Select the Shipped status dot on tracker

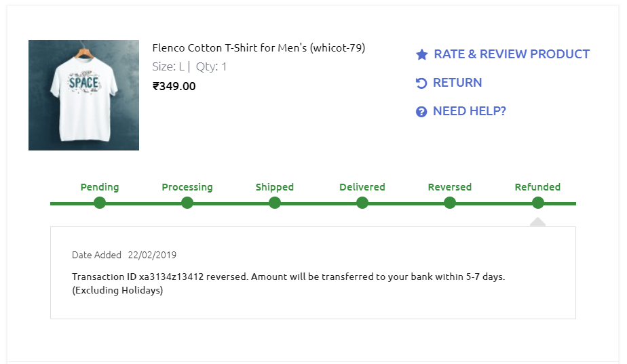pyautogui.click(x=275, y=203)
